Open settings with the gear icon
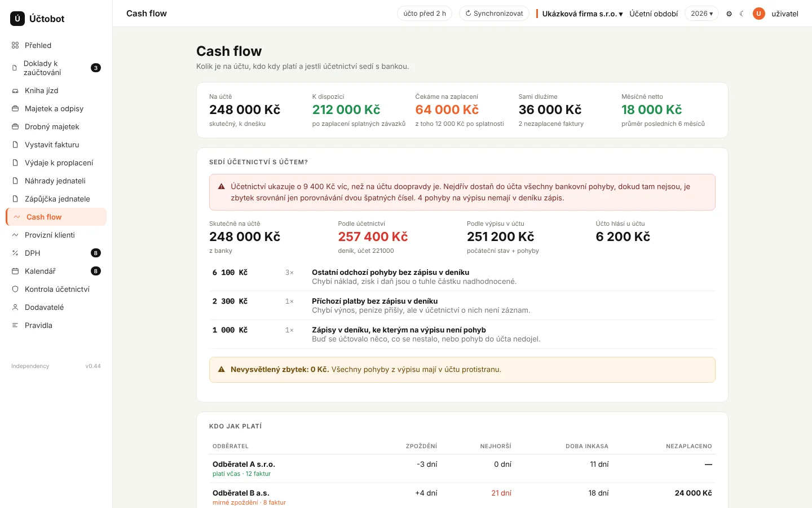The height and width of the screenshot is (508, 812). 729,14
